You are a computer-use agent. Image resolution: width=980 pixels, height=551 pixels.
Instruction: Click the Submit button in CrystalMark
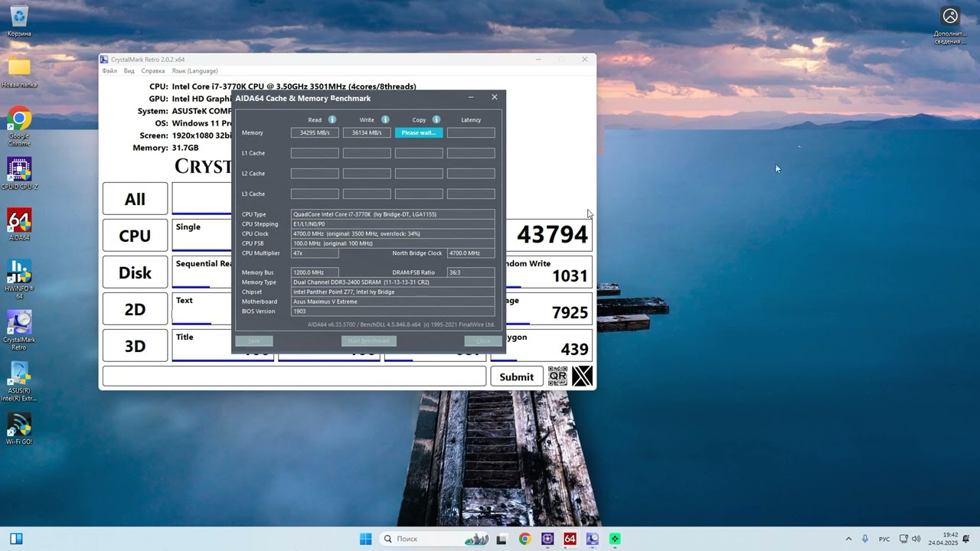[517, 377]
